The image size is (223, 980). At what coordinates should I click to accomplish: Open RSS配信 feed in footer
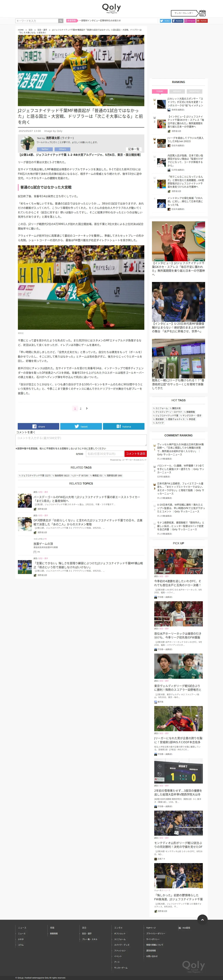coord(184,928)
